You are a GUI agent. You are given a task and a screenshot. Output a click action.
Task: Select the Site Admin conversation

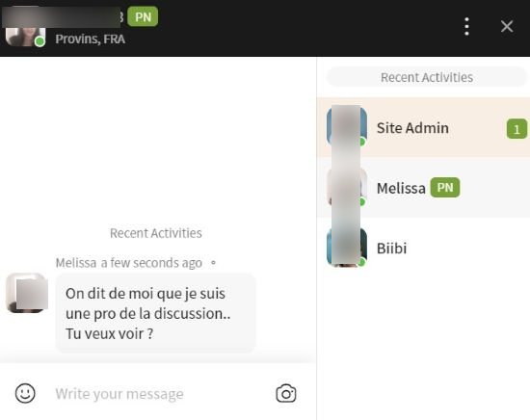423,128
